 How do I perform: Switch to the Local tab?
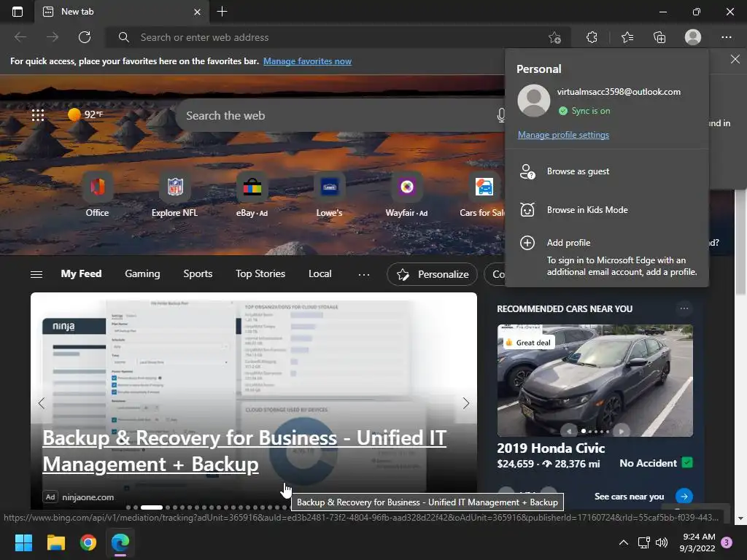(320, 274)
